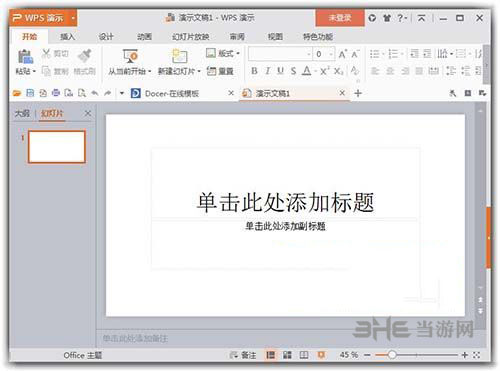Click the Reset (重置) layout button

point(220,71)
